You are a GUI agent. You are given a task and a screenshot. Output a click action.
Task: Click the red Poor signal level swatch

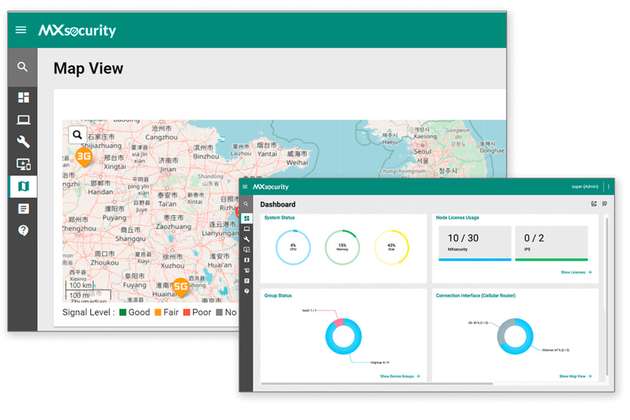187,312
